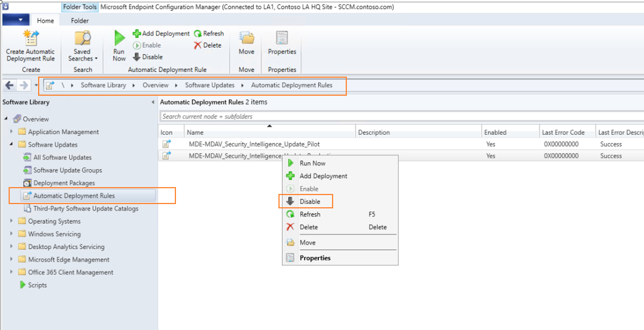Click Refresh icon in context menu

[x=290, y=214]
